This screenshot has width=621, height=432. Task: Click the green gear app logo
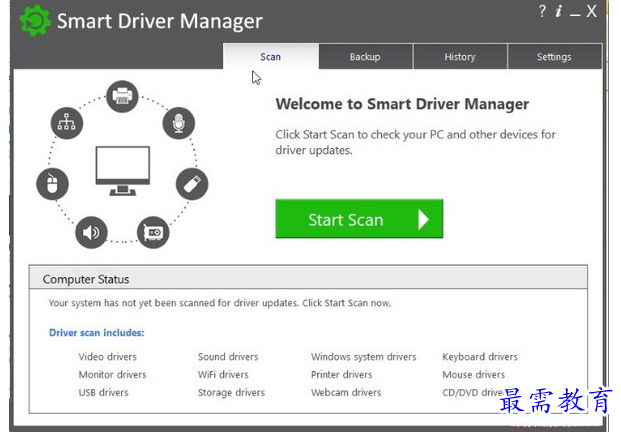coord(34,21)
